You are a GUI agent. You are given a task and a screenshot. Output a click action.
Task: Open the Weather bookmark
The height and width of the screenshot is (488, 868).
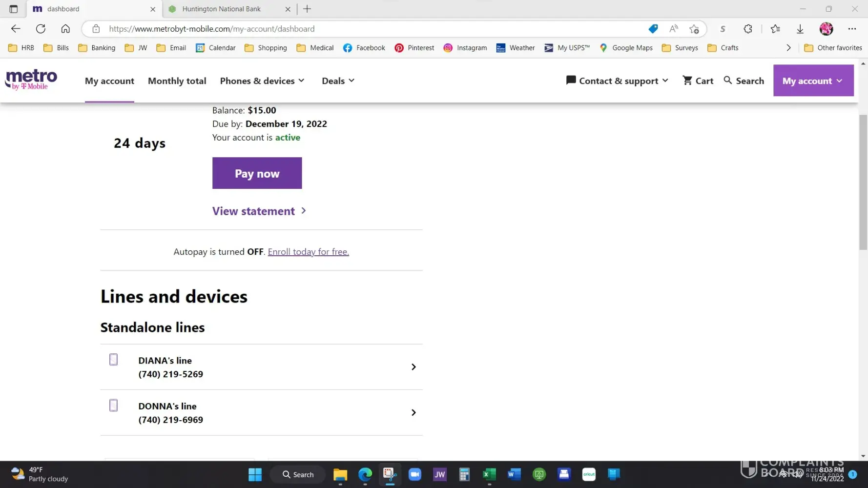point(516,48)
